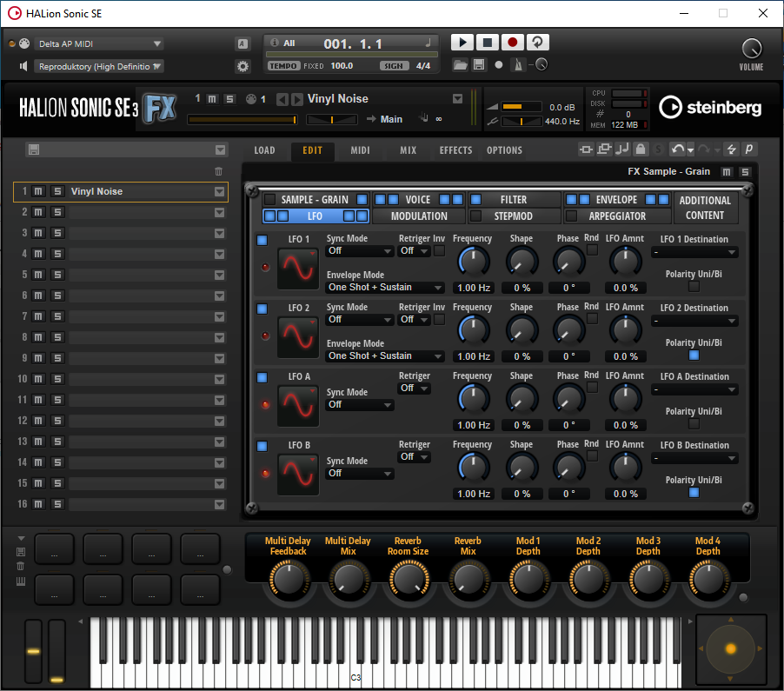The width and height of the screenshot is (784, 691).
Task: Click LFO 1 Frequency knob
Action: (x=474, y=261)
